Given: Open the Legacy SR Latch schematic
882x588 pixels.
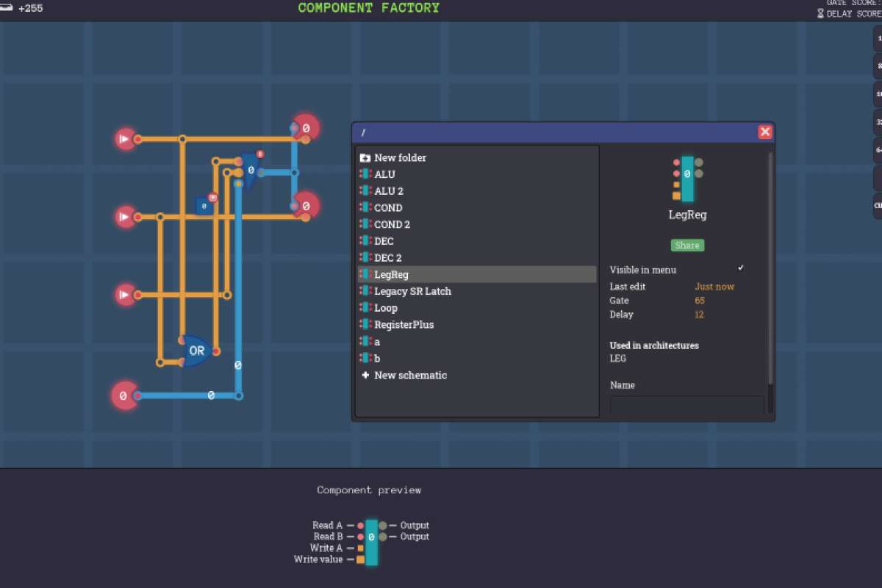Looking at the screenshot, I should point(413,291).
